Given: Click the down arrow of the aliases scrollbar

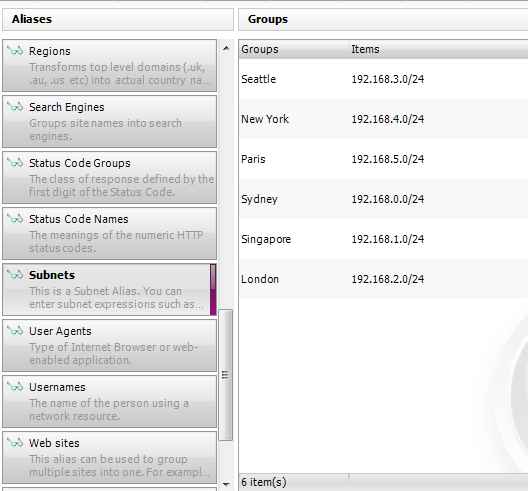Looking at the screenshot, I should point(226,484).
